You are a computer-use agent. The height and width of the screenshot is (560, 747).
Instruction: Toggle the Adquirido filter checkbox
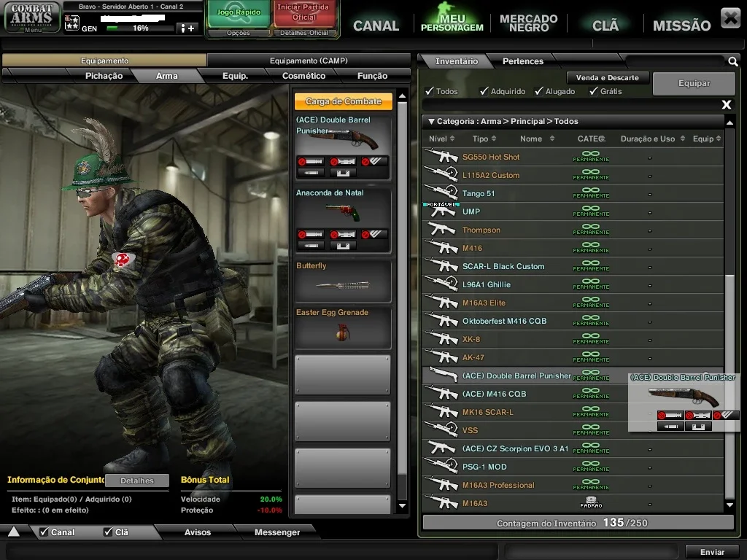484,91
